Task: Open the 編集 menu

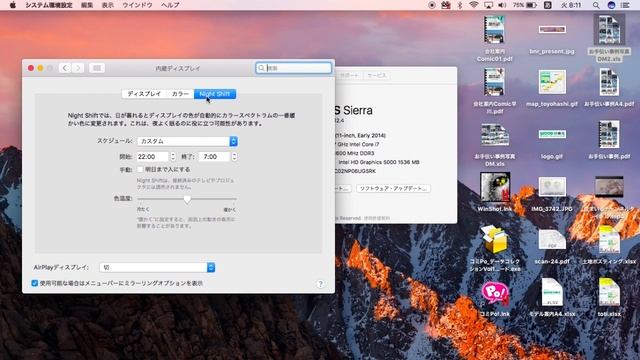Action: (87, 5)
